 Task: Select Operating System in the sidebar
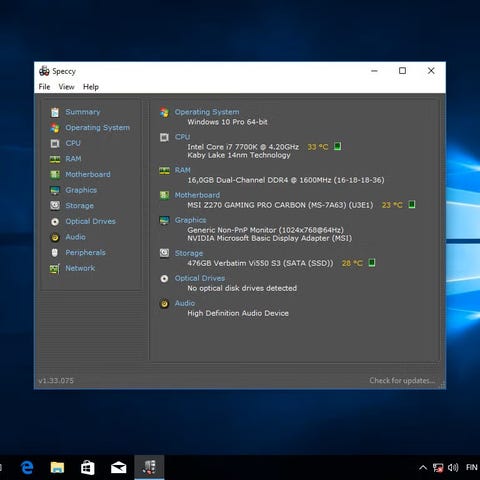[97, 128]
